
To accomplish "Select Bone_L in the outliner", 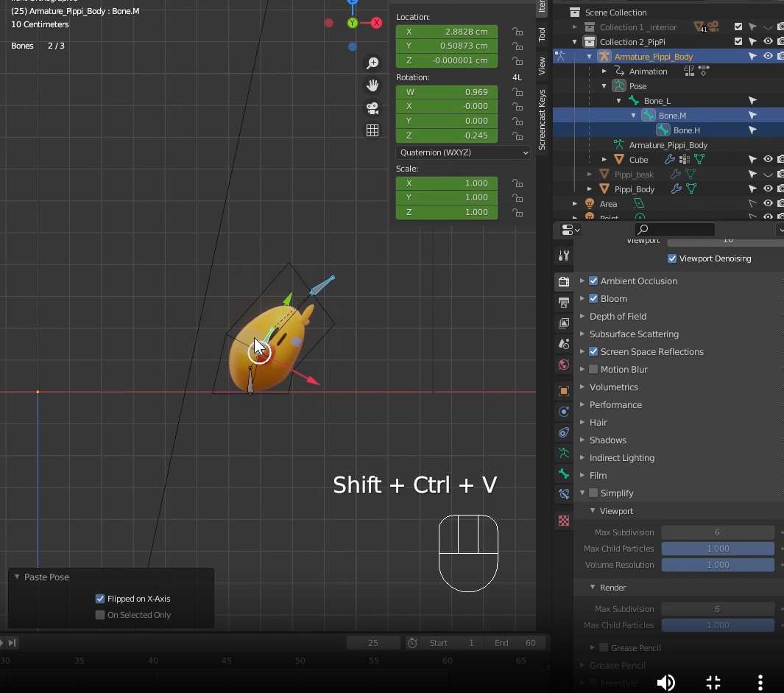I will tap(657, 101).
